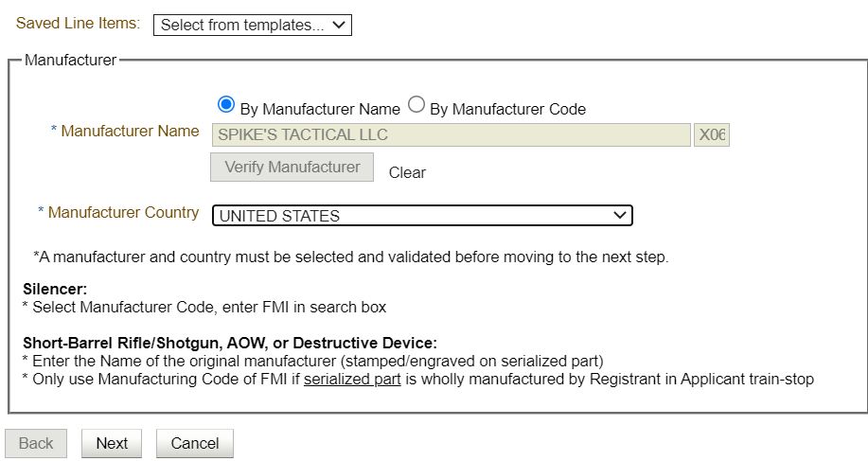Screen dimensions: 868x461
Task: Select the By Manufacturer Code radio button
Action: (x=416, y=104)
